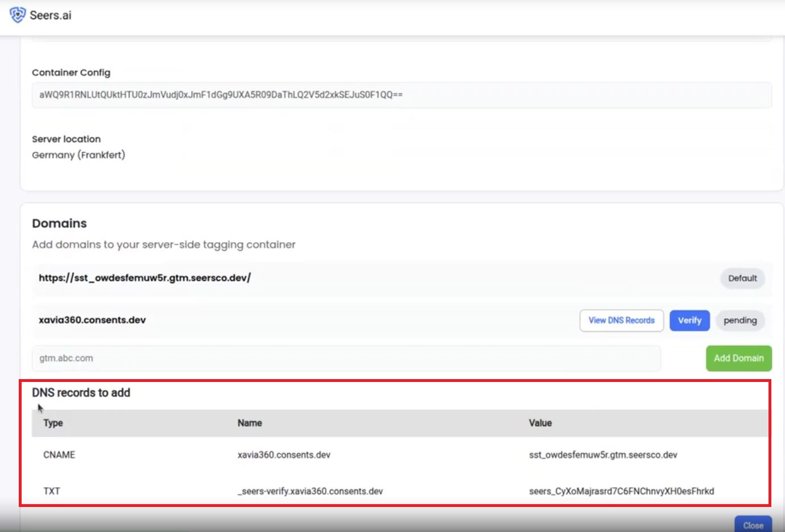785x532 pixels.
Task: Click the green Add Domain button
Action: (x=739, y=358)
